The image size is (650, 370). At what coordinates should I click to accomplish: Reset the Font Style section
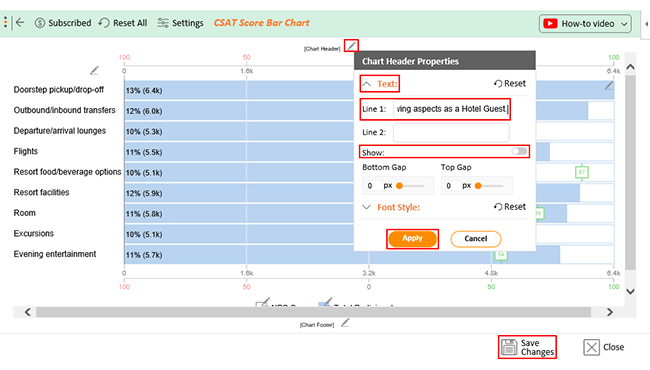pyautogui.click(x=510, y=207)
